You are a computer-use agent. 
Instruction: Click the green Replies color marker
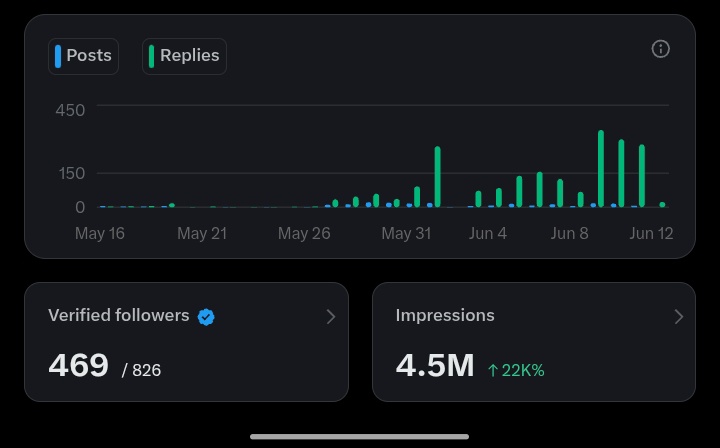[x=152, y=56]
